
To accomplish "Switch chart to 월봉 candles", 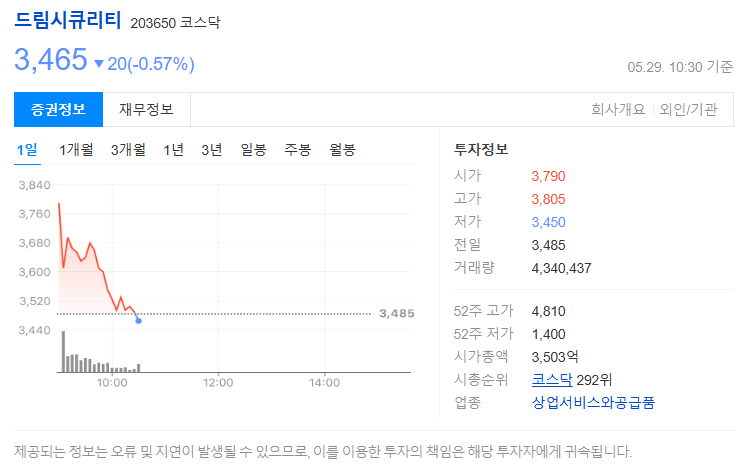I will pyautogui.click(x=343, y=150).
